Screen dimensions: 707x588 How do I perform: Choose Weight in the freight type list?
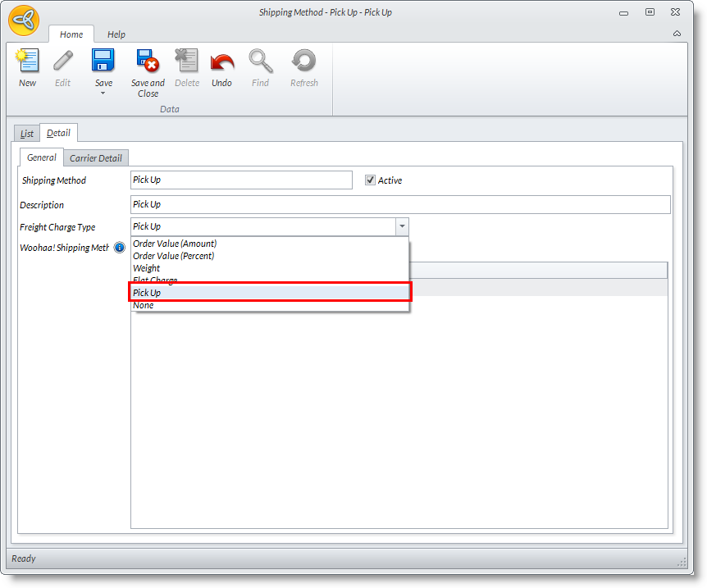(x=148, y=268)
